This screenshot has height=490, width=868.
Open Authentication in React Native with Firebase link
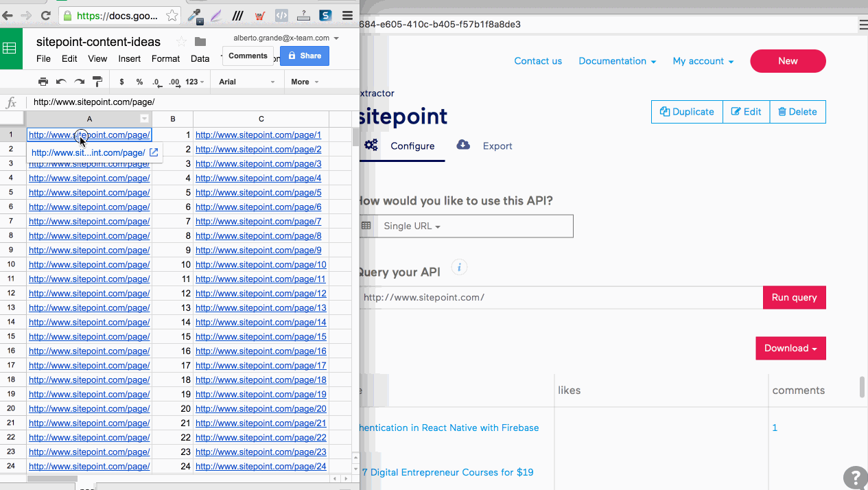point(449,428)
